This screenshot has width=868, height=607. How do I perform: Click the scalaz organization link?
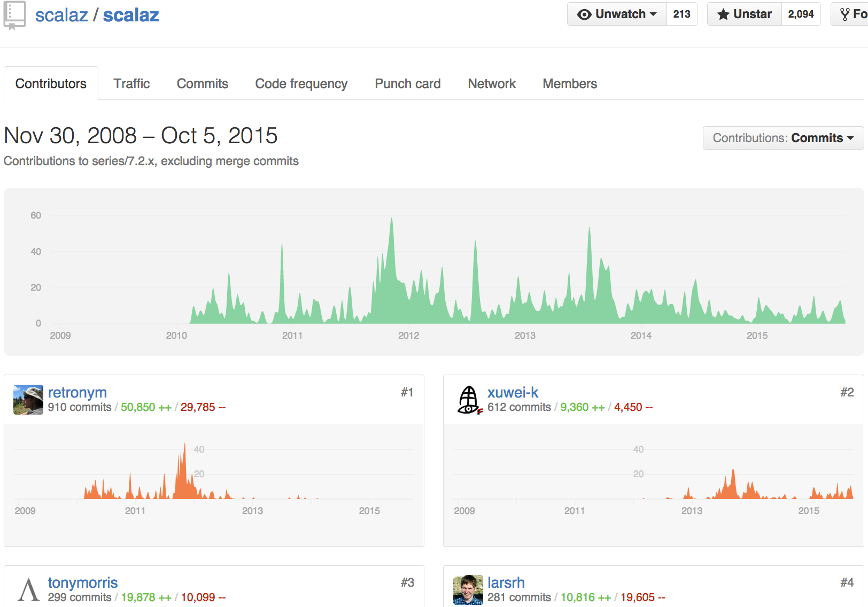tap(61, 15)
